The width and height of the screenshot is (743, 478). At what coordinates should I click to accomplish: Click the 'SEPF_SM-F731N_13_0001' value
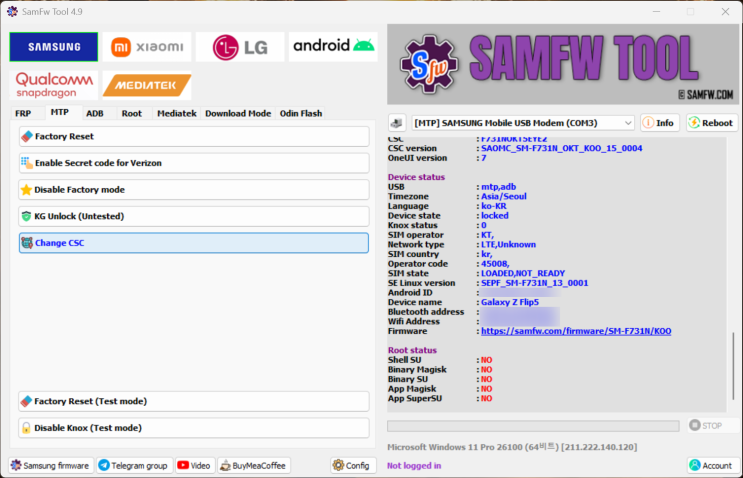pyautogui.click(x=535, y=283)
